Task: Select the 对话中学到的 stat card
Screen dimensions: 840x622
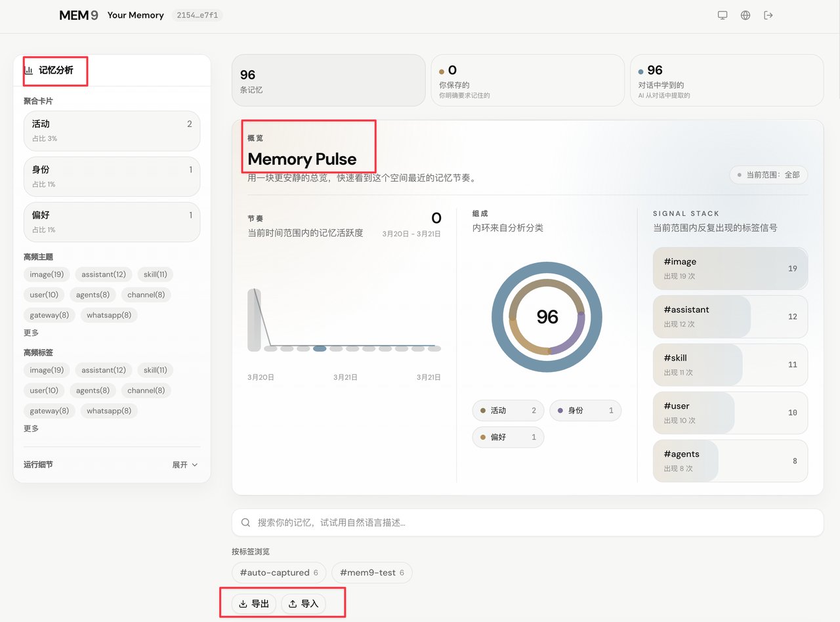Action: click(x=726, y=80)
